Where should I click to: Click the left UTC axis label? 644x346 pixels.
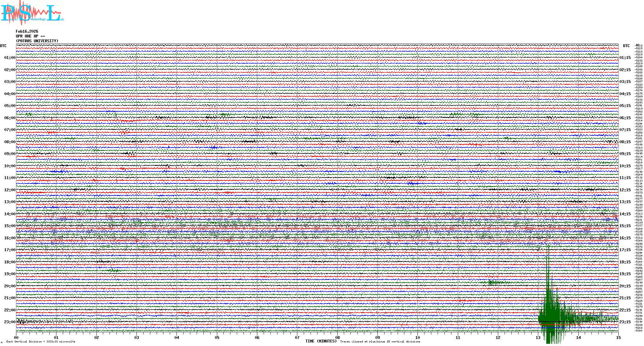tap(3, 46)
